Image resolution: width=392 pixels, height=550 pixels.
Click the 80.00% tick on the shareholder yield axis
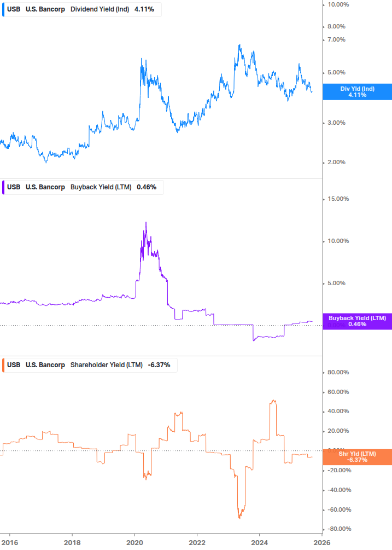[x=338, y=373]
